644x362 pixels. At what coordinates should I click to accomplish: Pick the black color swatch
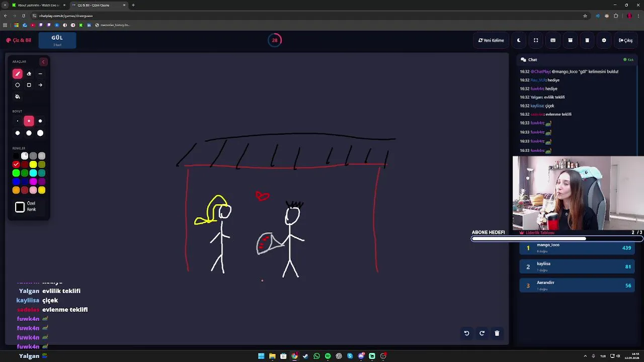(x=16, y=156)
